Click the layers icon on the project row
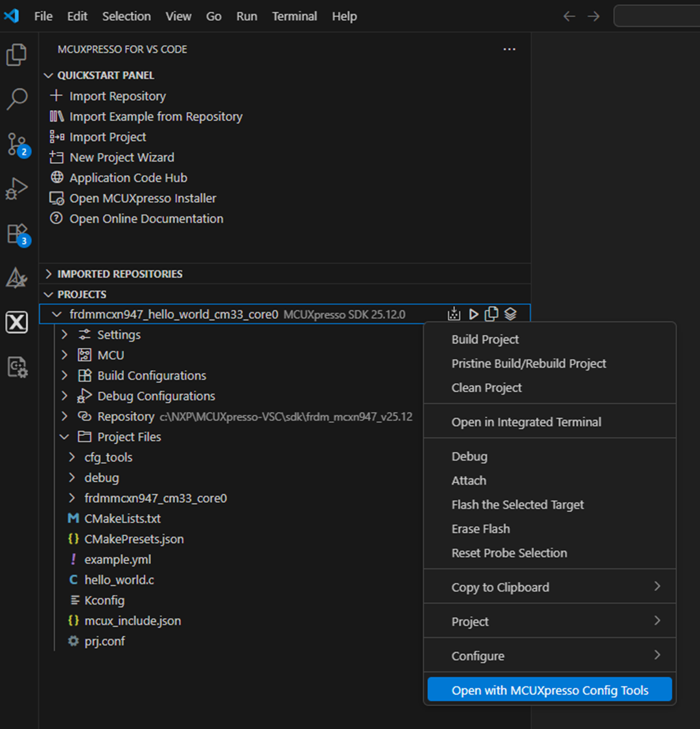Screen dimensions: 700x729 coord(510,314)
